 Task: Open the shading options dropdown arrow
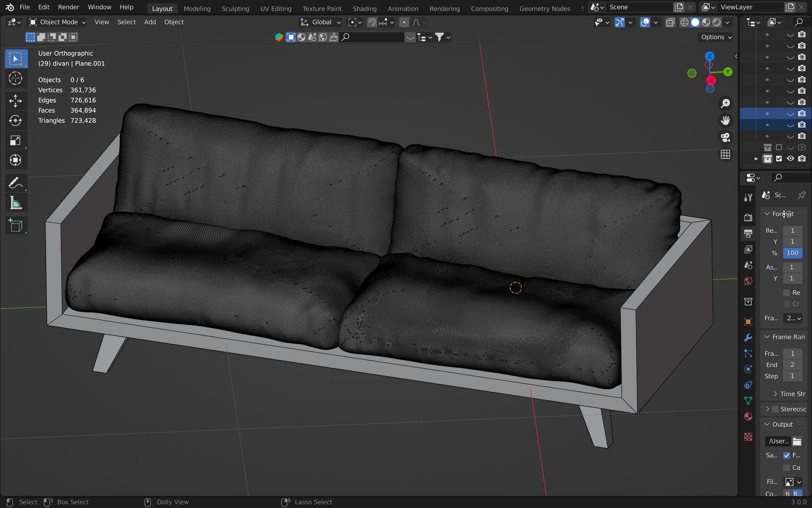(x=727, y=22)
